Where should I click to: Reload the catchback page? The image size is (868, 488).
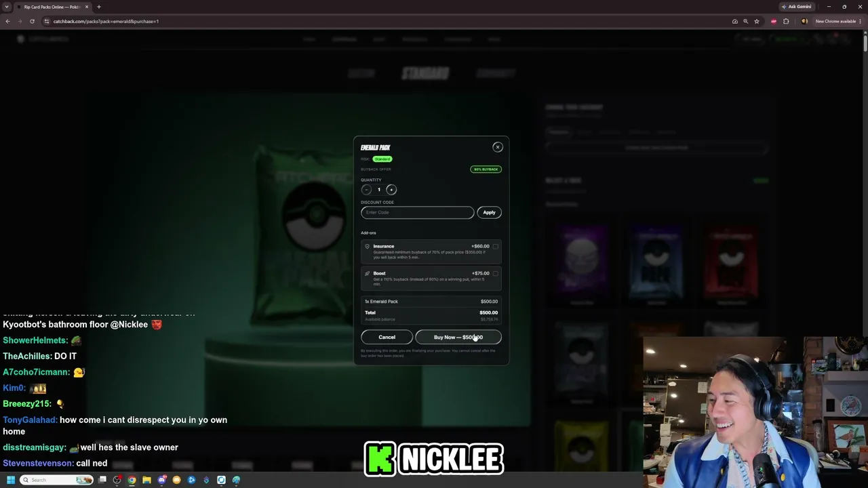(32, 21)
